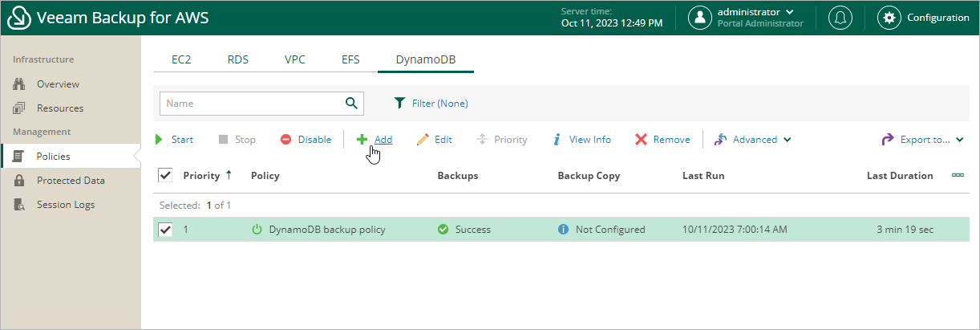The width and height of the screenshot is (980, 330).
Task: Click the Filter (None) link
Action: tap(440, 104)
